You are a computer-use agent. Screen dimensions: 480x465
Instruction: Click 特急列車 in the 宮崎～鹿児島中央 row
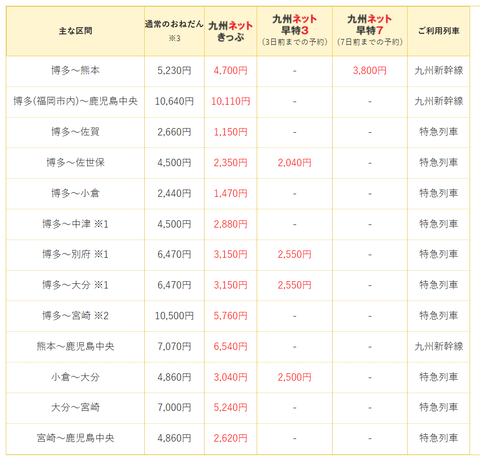coord(439,438)
